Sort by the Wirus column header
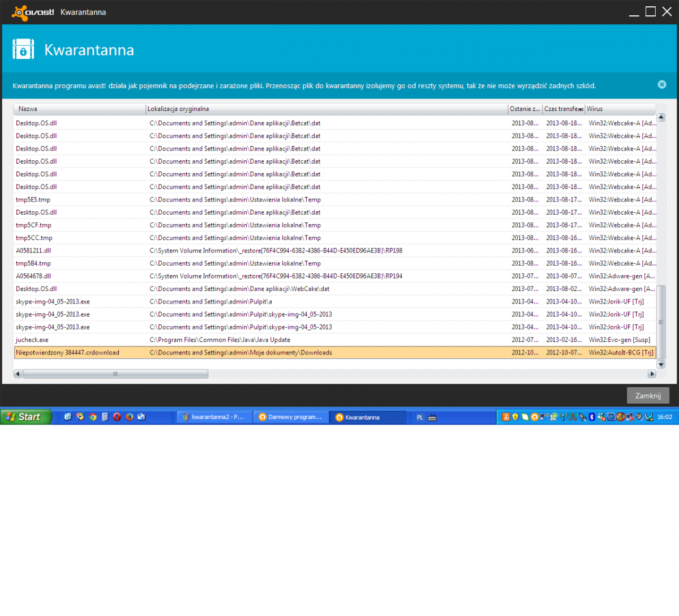The image size is (679, 616). [x=620, y=109]
